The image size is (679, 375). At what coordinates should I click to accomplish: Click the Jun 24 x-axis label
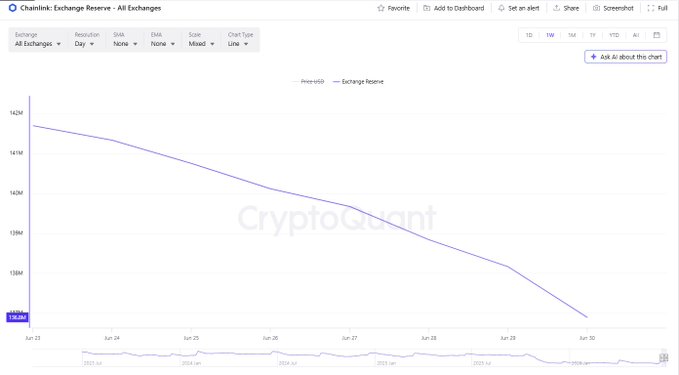[112, 338]
